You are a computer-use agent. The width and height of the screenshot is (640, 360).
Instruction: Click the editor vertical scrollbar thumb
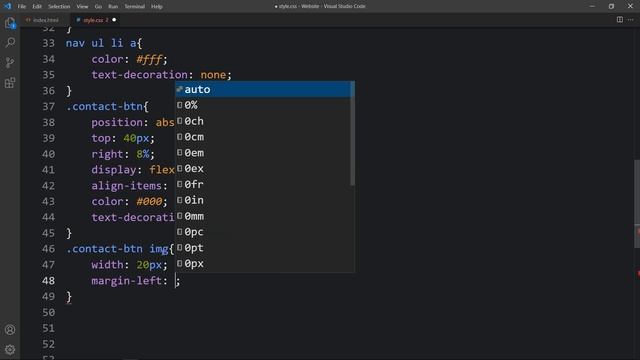637,204
